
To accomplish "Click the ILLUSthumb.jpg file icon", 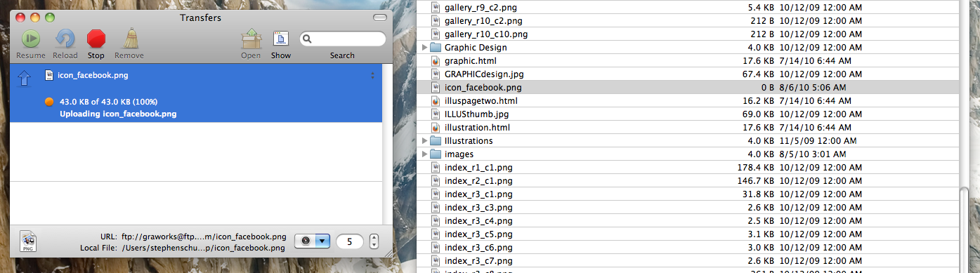I will [x=436, y=114].
